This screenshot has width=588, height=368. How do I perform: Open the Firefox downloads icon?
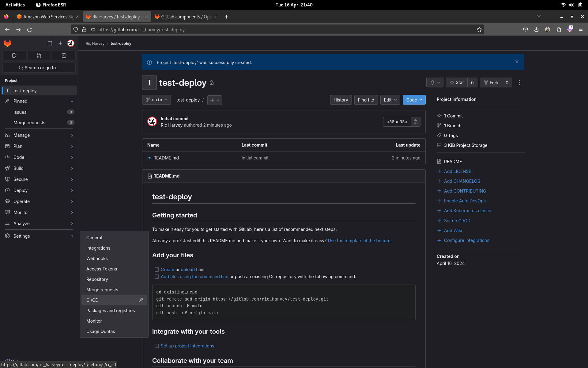tap(536, 29)
